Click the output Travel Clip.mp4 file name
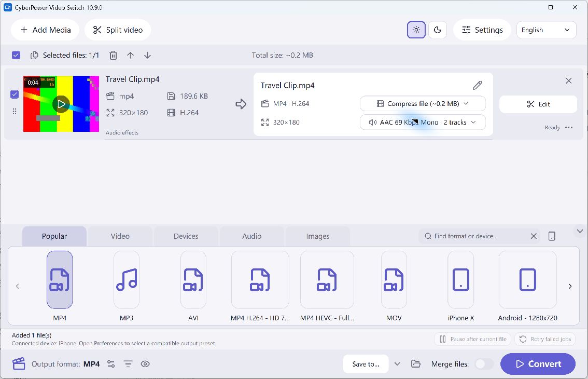This screenshot has width=588, height=379. pyautogui.click(x=288, y=86)
